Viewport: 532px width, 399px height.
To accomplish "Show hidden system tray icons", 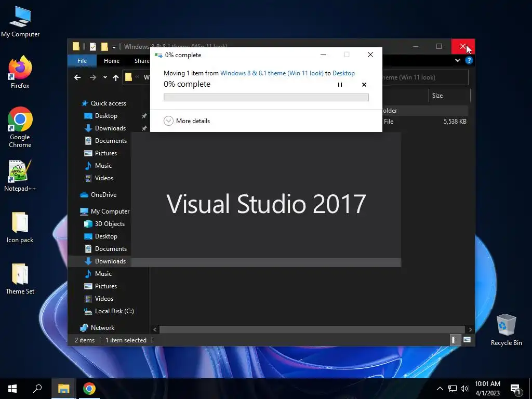I will [440, 389].
